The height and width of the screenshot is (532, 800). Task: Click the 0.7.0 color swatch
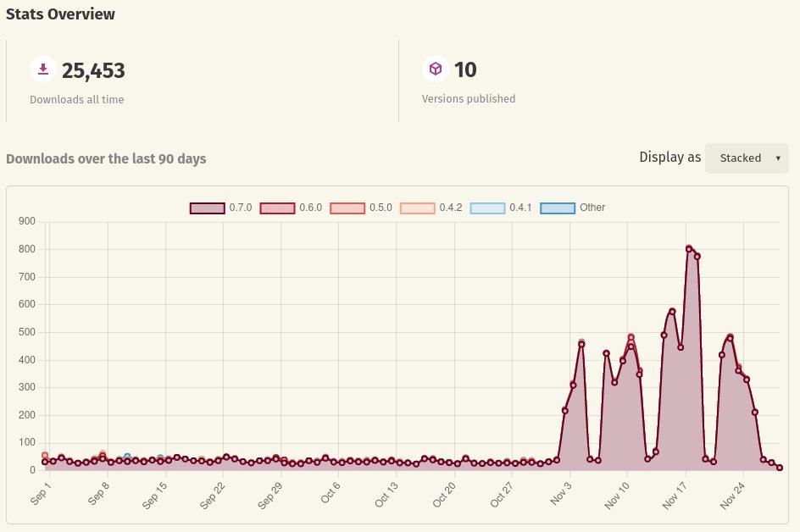[x=206, y=208]
